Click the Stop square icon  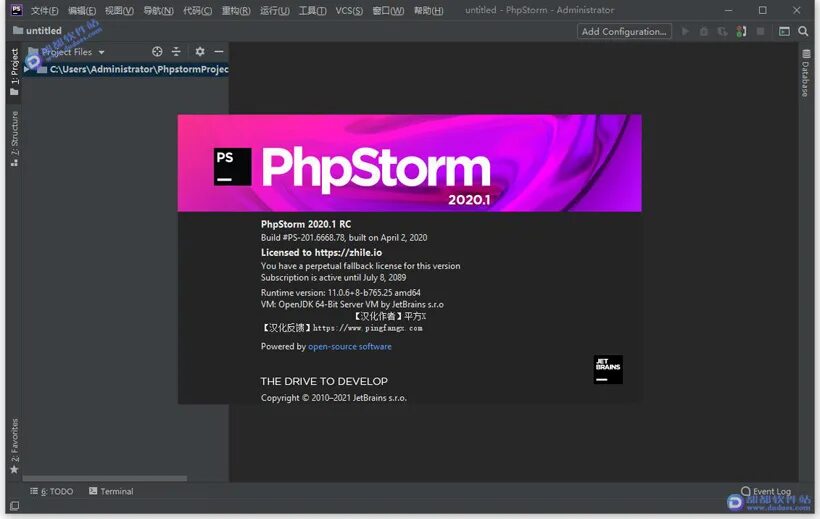[760, 31]
